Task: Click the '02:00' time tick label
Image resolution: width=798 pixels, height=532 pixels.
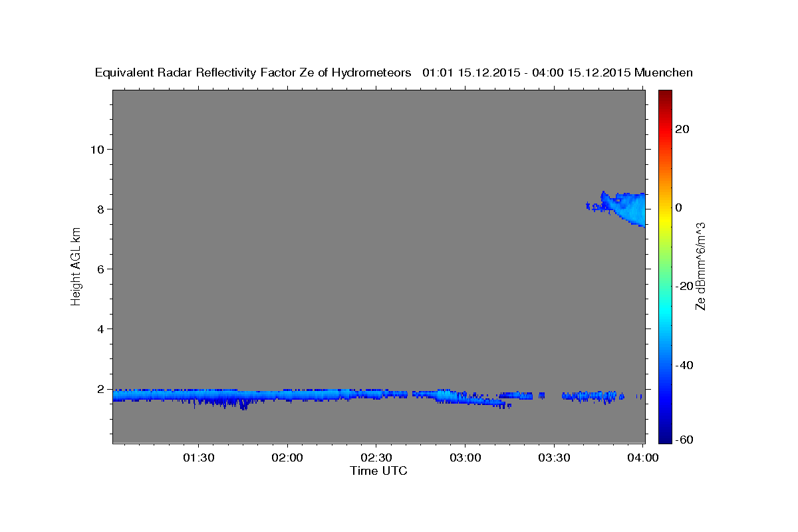Action: [x=288, y=458]
